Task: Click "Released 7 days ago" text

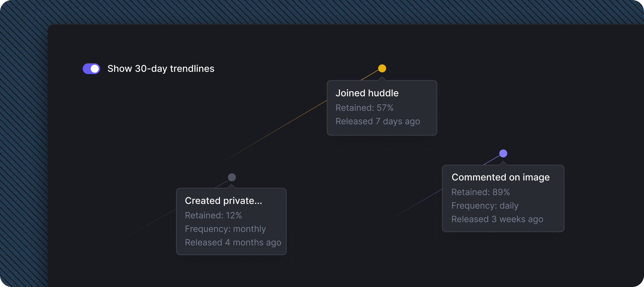Action: 377,121
